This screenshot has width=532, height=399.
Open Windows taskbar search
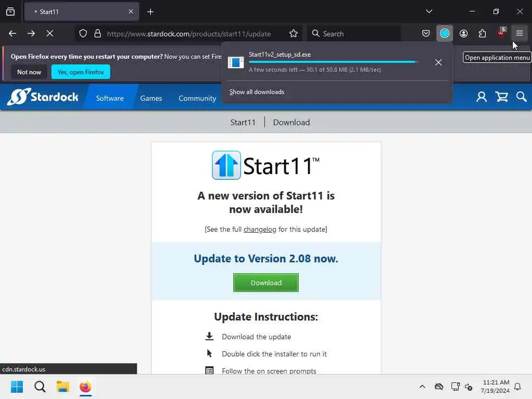[x=39, y=387]
